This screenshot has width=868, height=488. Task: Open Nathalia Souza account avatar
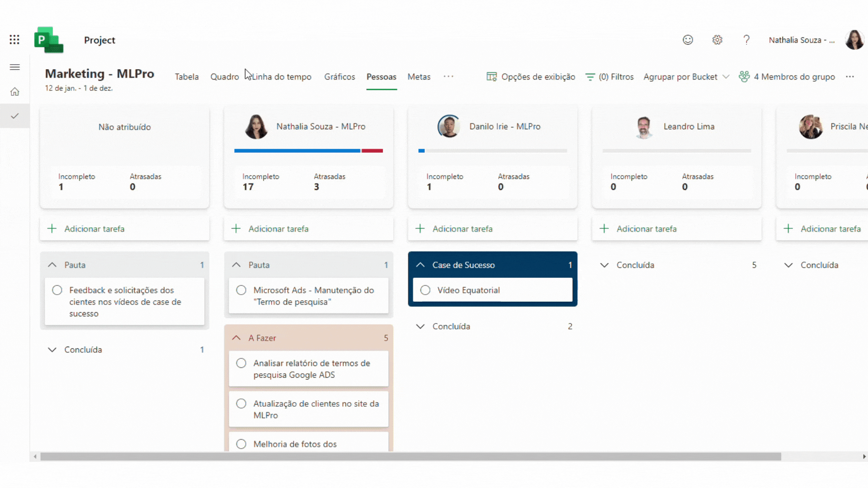pyautogui.click(x=854, y=40)
